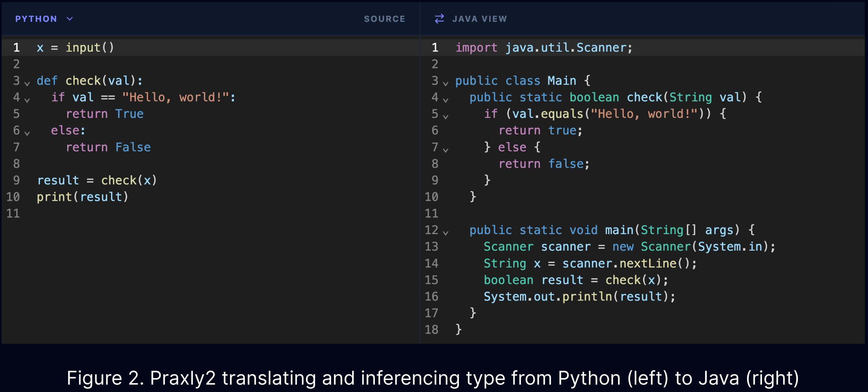Click the Python line 'return False'

(108, 147)
